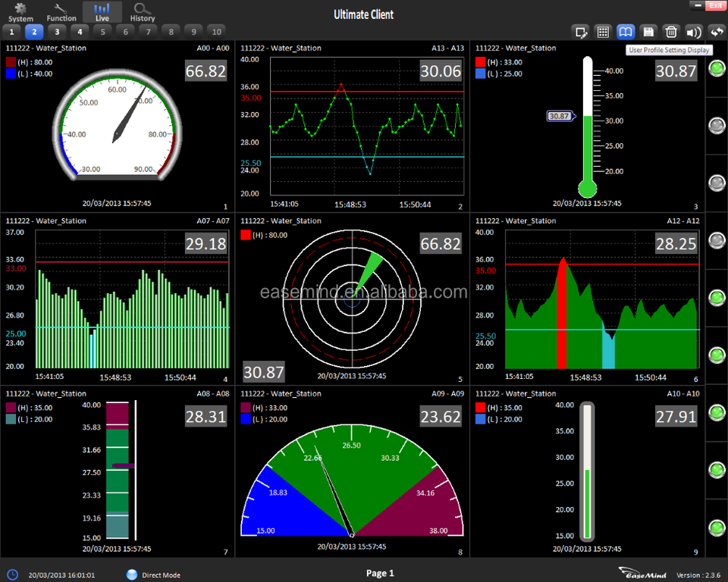Open the Function wrench menu
Image resolution: width=728 pixels, height=582 pixels.
(61, 11)
